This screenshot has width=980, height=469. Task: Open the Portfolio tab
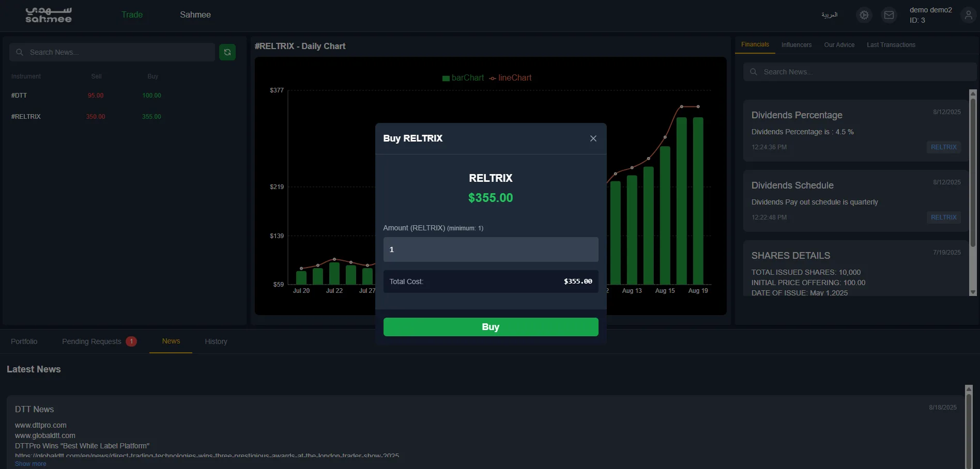24,341
